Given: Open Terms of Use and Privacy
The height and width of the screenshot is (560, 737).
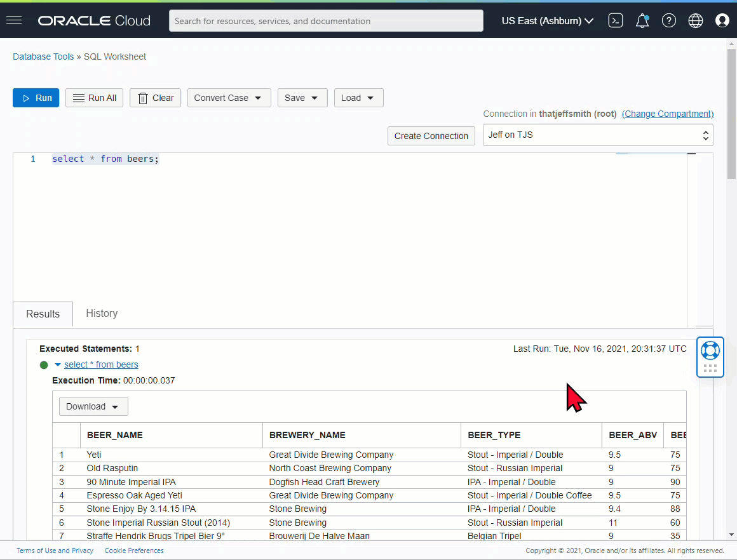Looking at the screenshot, I should click(x=55, y=550).
